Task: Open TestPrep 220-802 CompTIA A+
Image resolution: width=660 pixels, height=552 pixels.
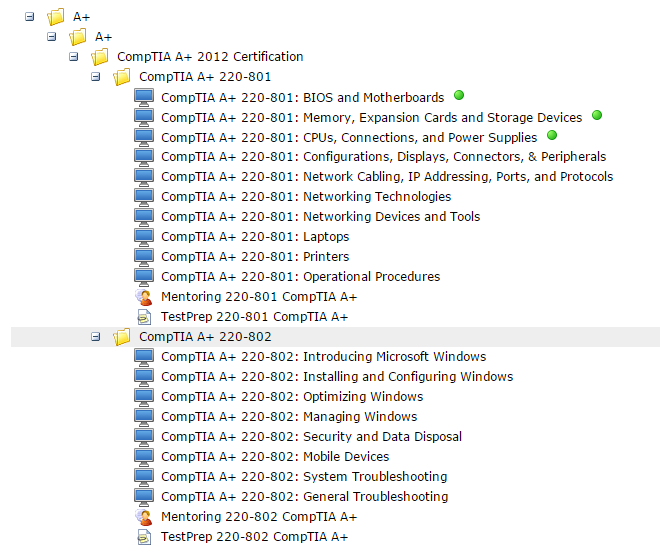Action: click(x=255, y=537)
